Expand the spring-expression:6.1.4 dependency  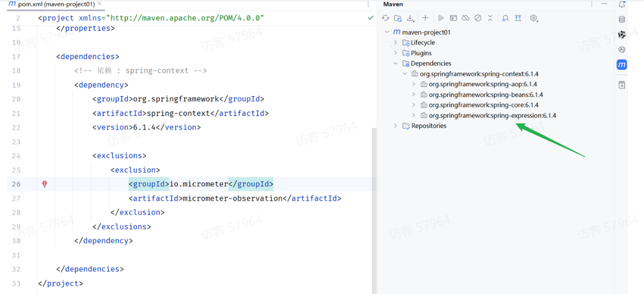[413, 116]
